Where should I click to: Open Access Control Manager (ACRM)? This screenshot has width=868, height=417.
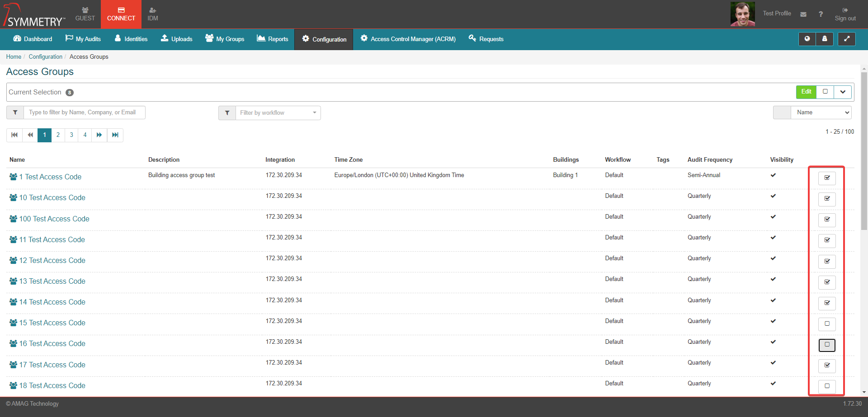pos(408,39)
